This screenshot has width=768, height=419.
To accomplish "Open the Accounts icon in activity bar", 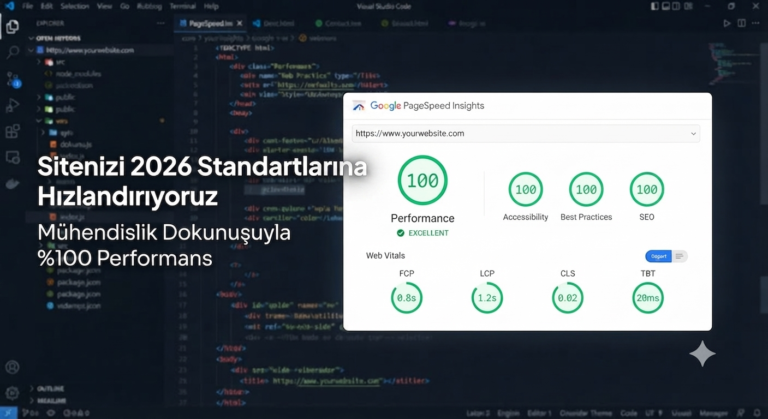I will (12, 367).
